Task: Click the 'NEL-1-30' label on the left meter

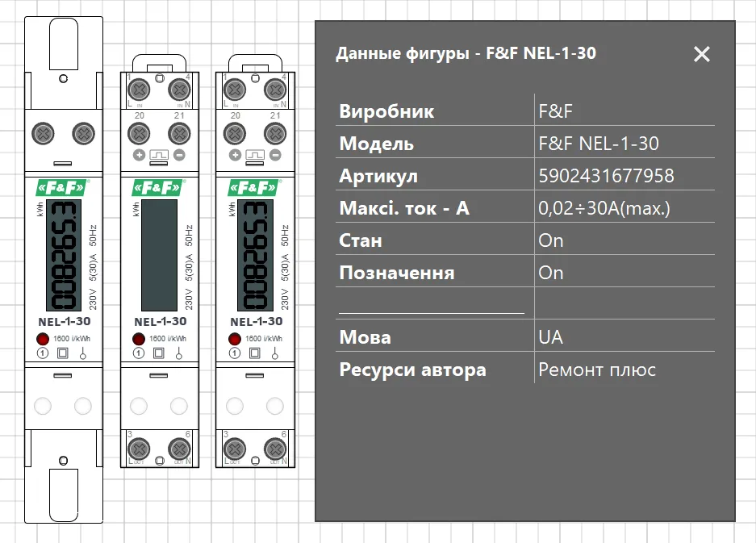Action: point(64,322)
